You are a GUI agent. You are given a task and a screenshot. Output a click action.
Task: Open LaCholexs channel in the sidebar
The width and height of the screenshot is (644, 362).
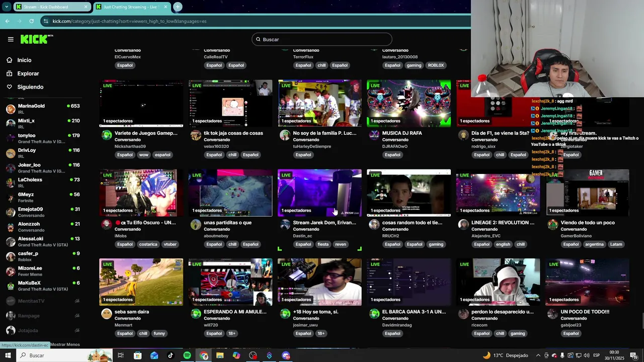[43, 182]
